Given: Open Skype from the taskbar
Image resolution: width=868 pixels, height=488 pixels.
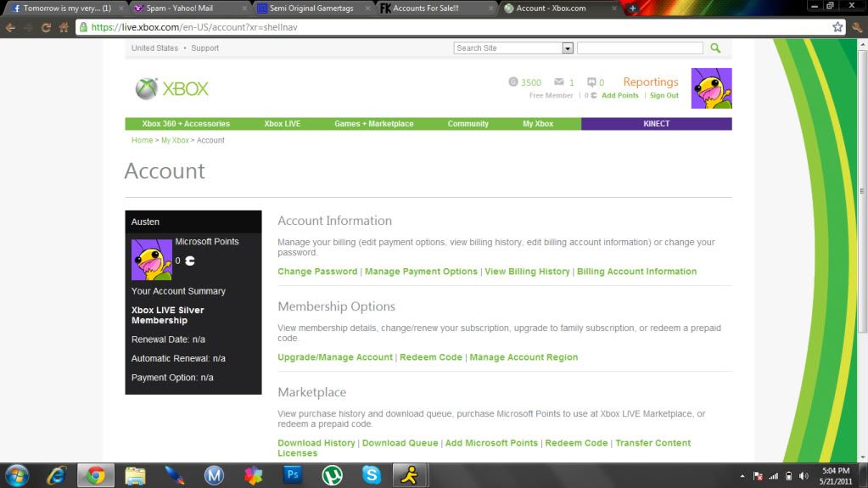Looking at the screenshot, I should 372,474.
